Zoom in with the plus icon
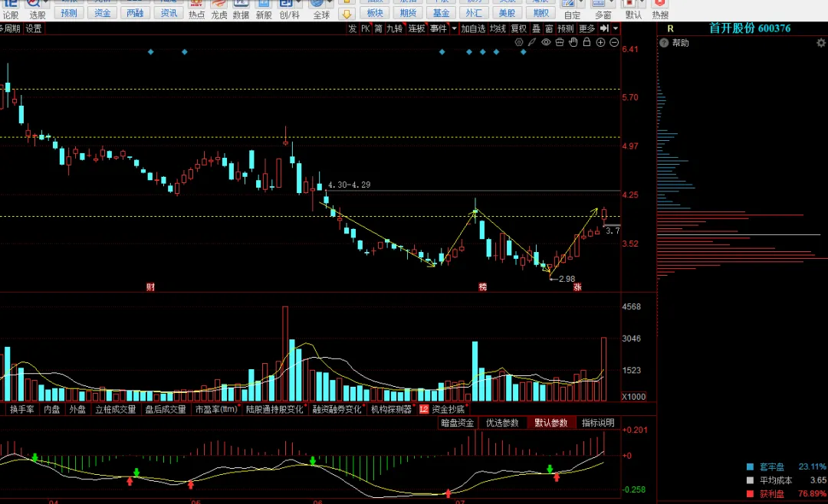Image resolution: width=828 pixels, height=504 pixels. pos(600,42)
